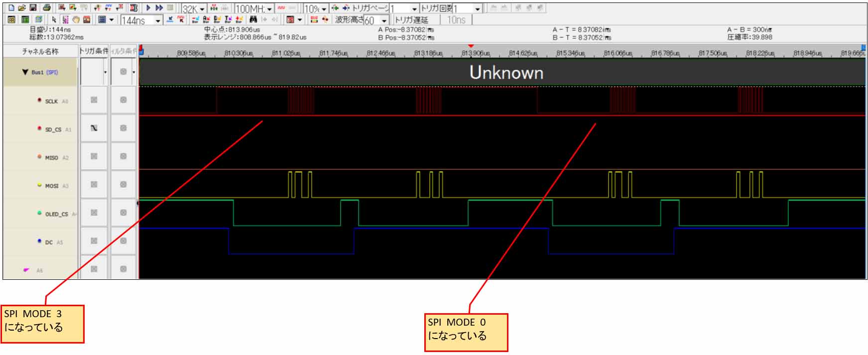Click the red waveform icon after 100MHz
The image size is (868, 355).
(x=281, y=8)
